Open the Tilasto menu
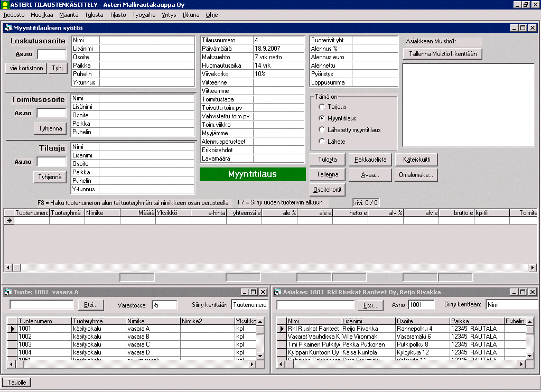 118,15
